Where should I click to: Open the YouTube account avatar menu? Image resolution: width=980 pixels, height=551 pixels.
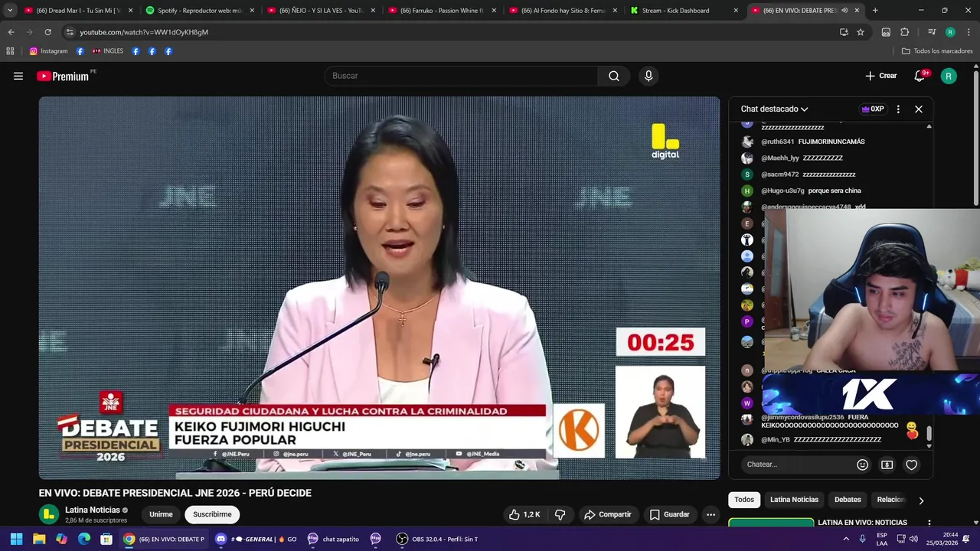point(949,76)
